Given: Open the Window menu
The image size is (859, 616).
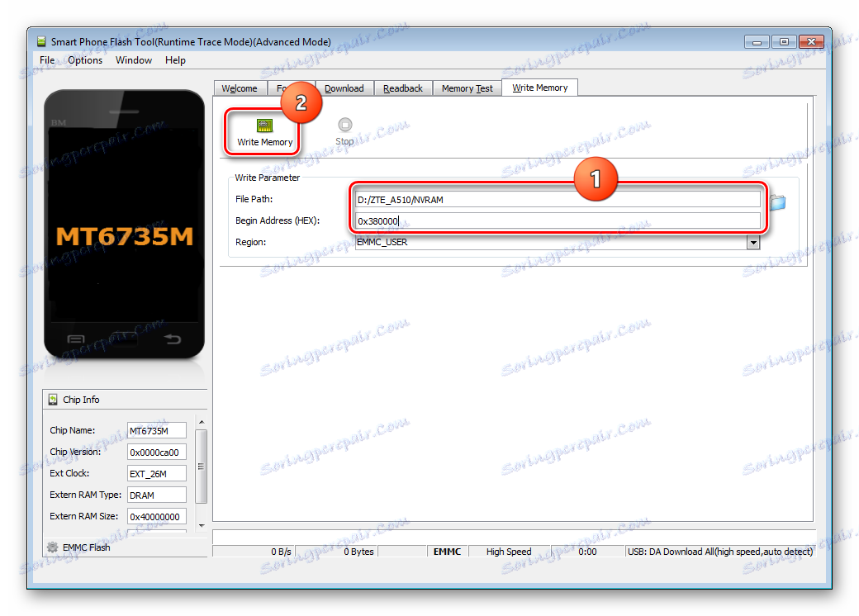Looking at the screenshot, I should pyautogui.click(x=133, y=59).
